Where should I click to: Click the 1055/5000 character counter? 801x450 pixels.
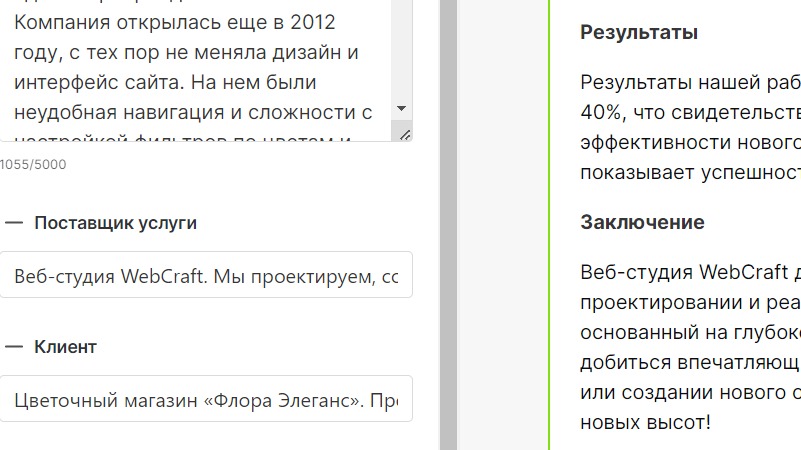33,164
